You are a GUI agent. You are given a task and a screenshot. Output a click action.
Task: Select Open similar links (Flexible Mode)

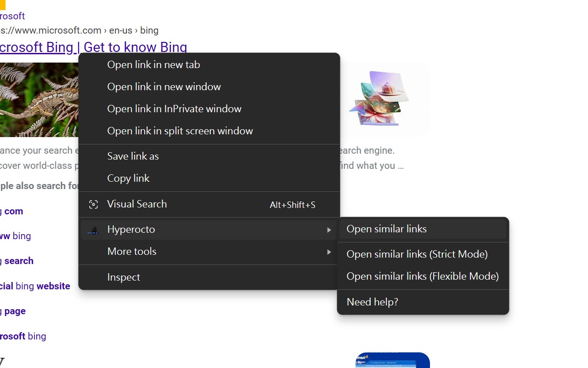(423, 276)
